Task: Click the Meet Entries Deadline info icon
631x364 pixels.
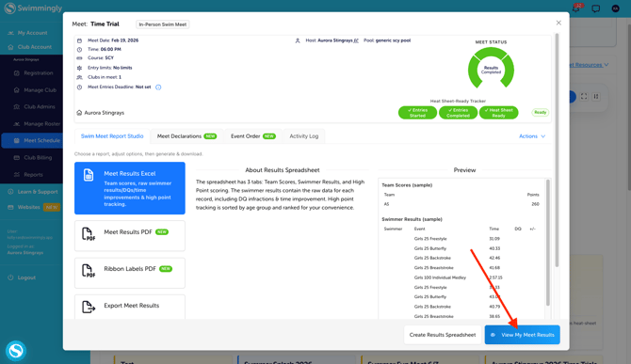Action: pos(158,87)
